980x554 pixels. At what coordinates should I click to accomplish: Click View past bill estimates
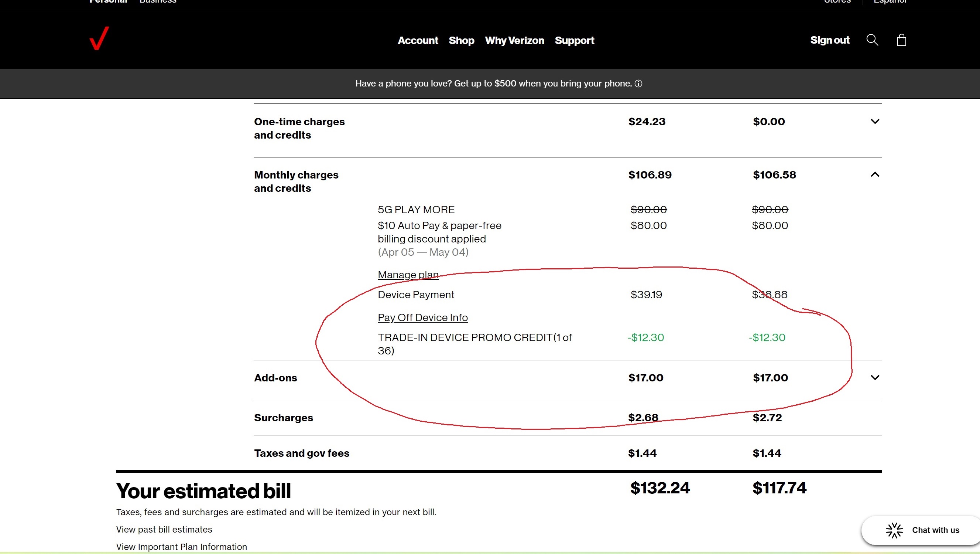(164, 529)
